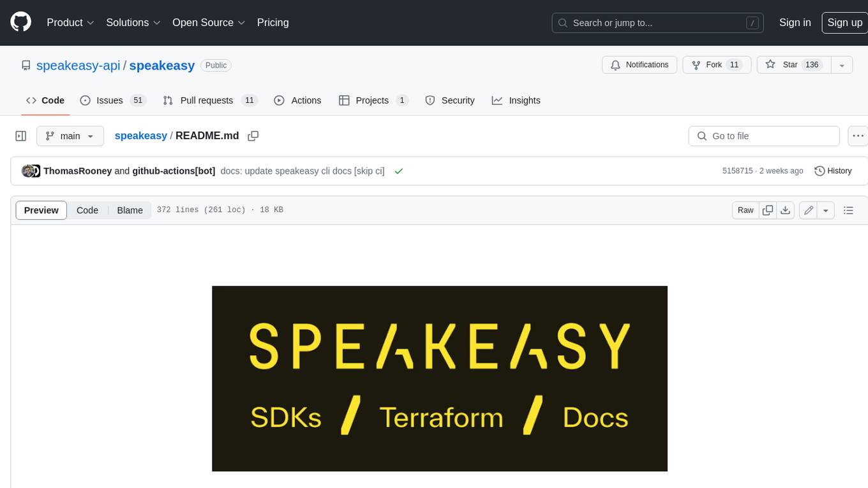Click the commit author avatars
868x488 pixels.
coord(31,171)
